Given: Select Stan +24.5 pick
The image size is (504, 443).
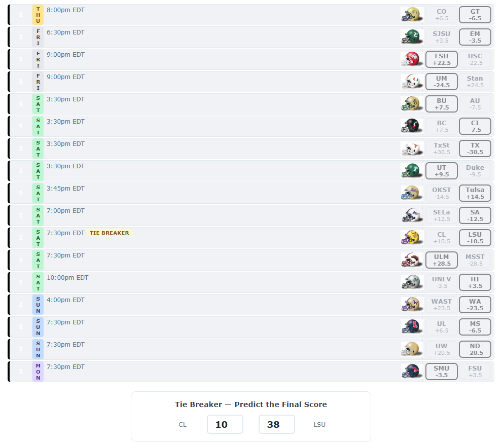Looking at the screenshot, I should (x=475, y=82).
